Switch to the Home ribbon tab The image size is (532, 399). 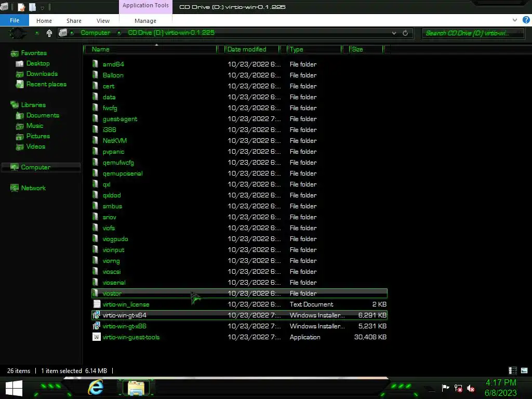(x=44, y=21)
